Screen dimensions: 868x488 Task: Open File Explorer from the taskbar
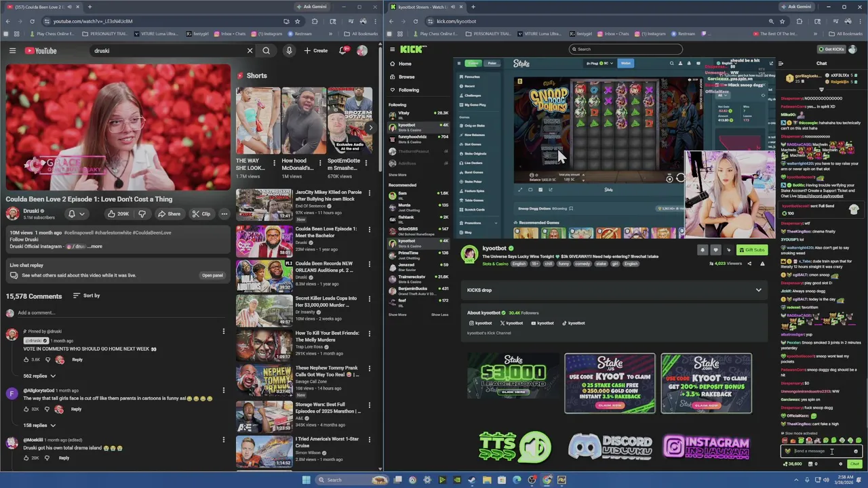(487, 480)
